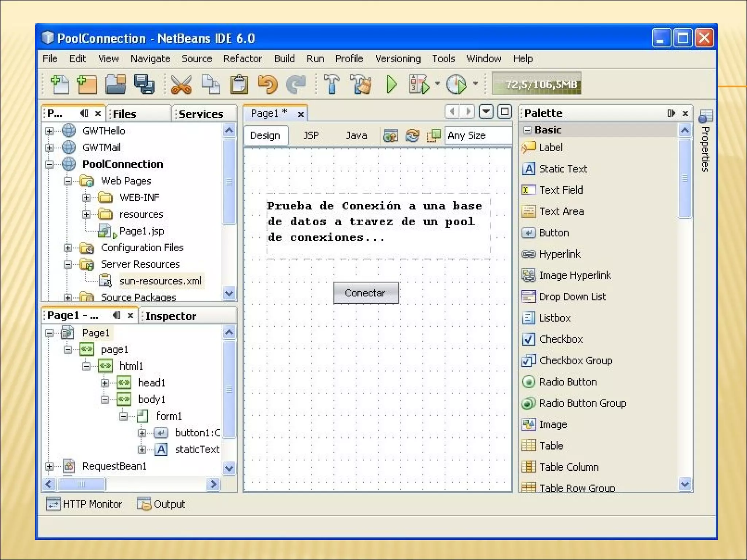This screenshot has height=560, width=747.
Task: Click the Cut scissors icon
Action: click(181, 84)
